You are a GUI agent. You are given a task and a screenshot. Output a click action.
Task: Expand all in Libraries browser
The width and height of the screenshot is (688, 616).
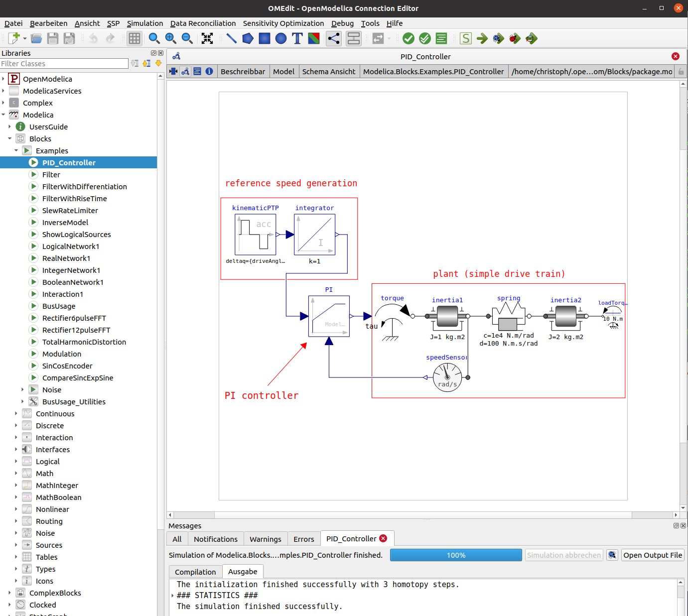point(135,63)
